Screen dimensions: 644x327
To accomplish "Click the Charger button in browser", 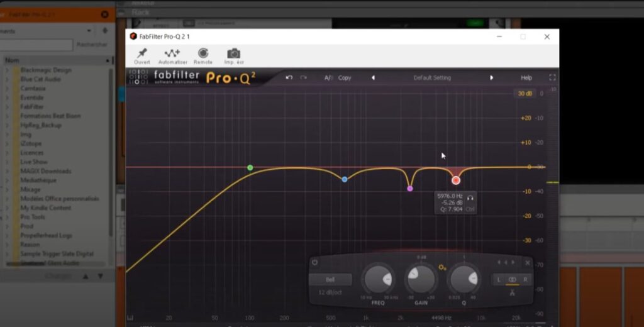I will coord(58,276).
